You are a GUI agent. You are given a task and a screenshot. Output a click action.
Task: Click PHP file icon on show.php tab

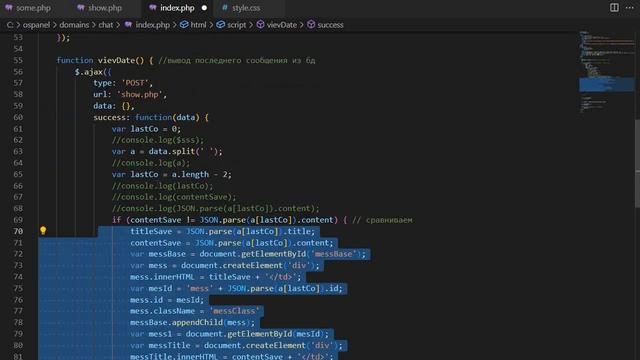(81, 8)
